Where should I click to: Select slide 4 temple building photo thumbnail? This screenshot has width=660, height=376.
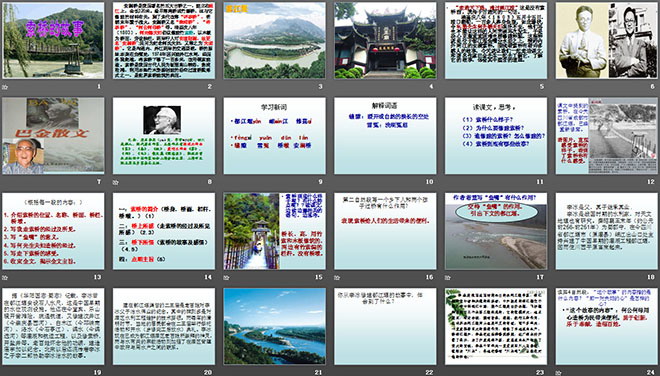pyautogui.click(x=385, y=40)
